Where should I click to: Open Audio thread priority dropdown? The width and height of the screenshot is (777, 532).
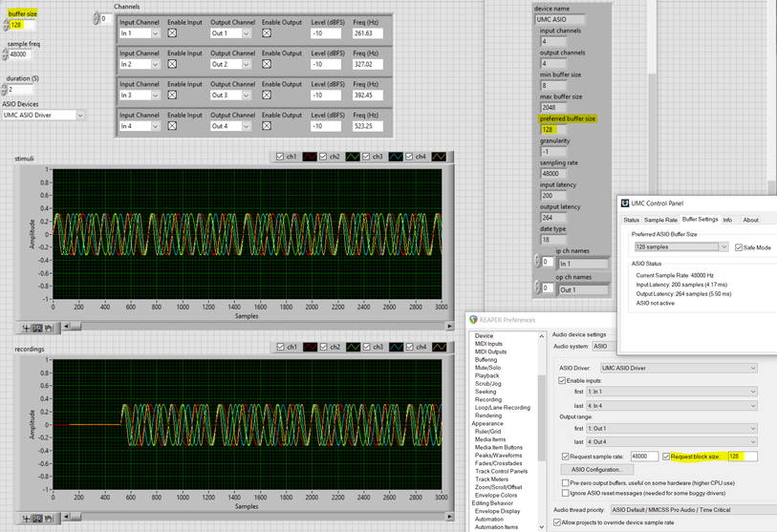693,509
